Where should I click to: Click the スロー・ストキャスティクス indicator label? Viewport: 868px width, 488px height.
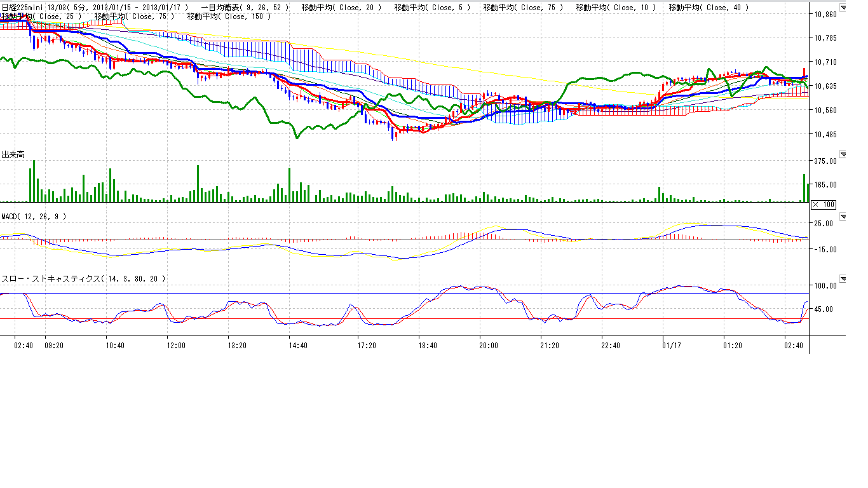(84, 278)
